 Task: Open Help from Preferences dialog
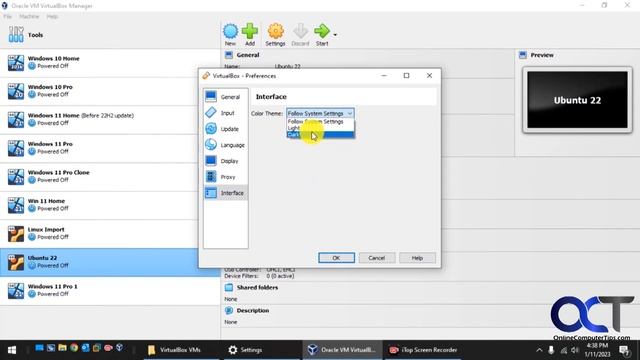click(417, 258)
